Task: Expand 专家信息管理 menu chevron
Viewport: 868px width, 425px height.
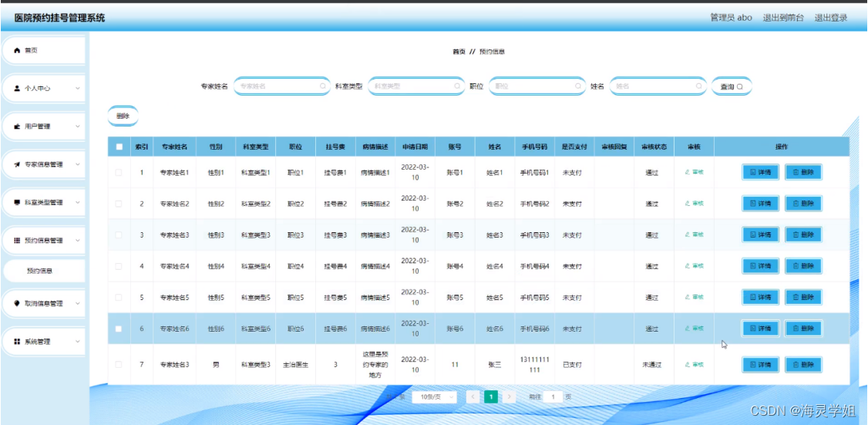Action: [78, 164]
